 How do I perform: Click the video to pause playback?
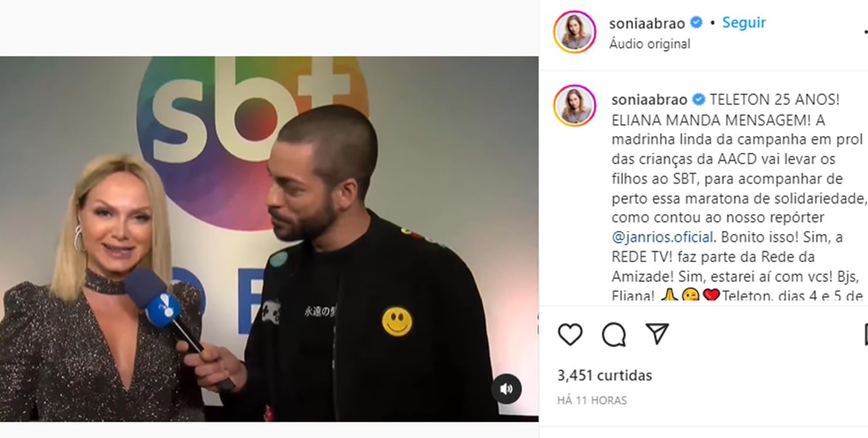(x=269, y=239)
